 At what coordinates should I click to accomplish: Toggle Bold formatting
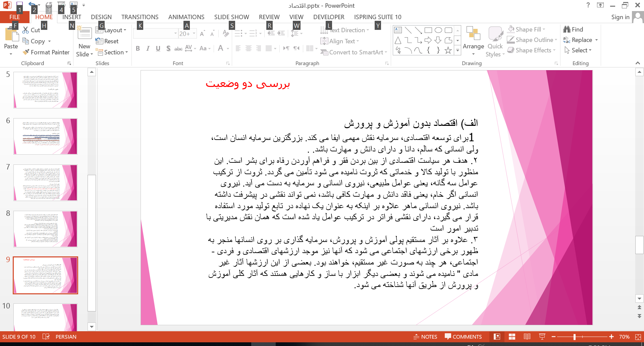pos(138,49)
